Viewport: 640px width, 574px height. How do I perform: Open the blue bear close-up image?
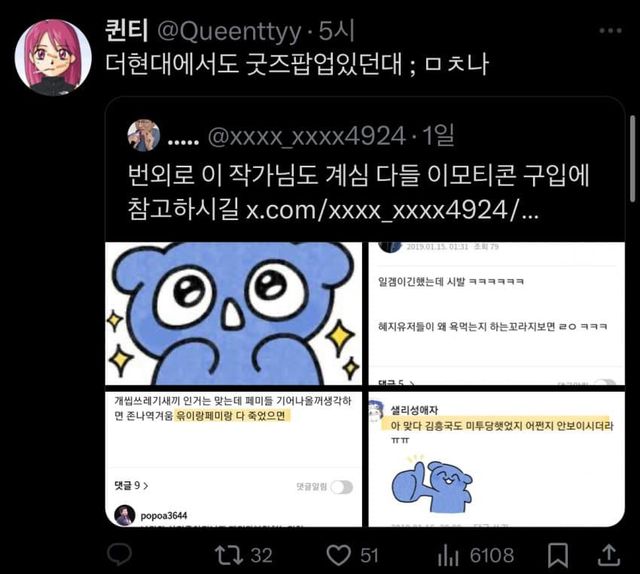coord(233,314)
